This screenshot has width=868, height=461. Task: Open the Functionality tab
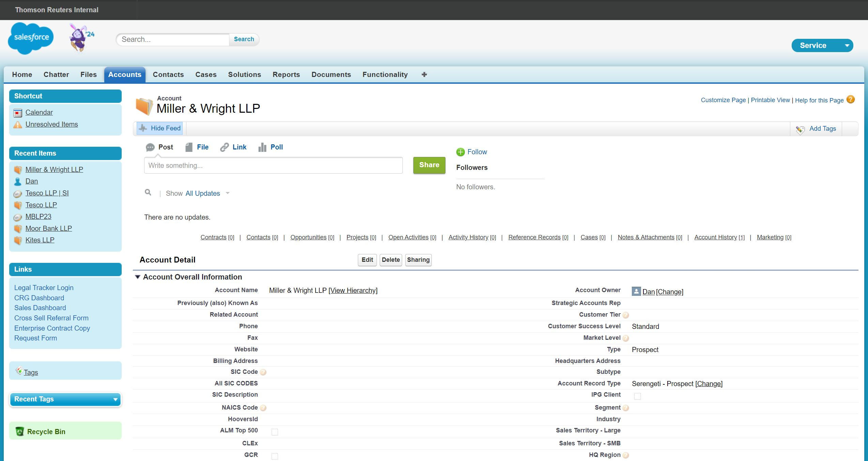pos(385,75)
